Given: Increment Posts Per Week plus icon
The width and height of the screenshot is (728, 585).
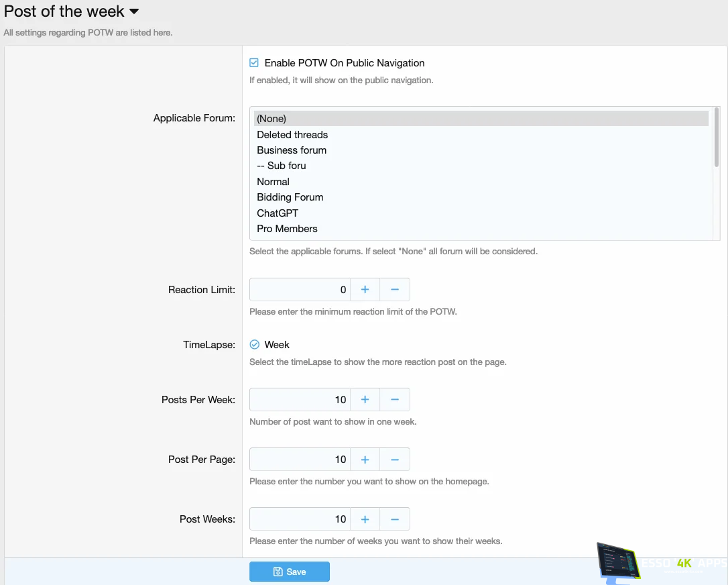Looking at the screenshot, I should point(365,400).
